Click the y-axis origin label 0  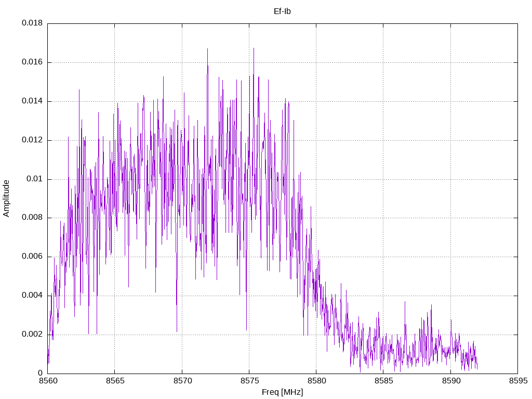[41, 373]
